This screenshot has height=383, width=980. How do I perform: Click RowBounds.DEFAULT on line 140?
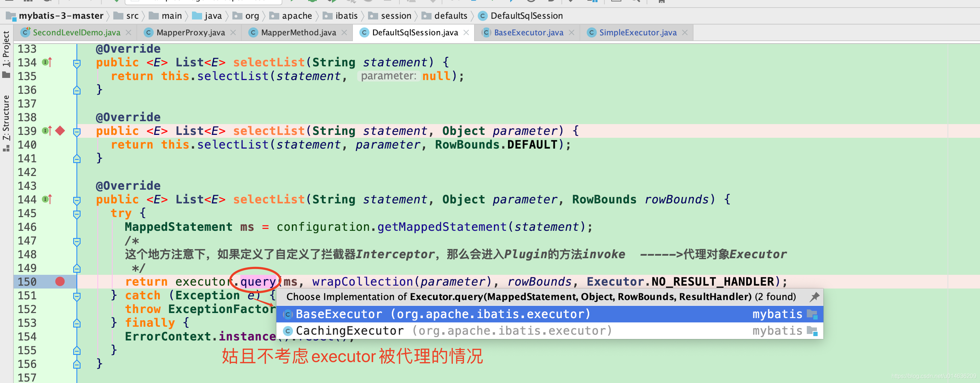(496, 145)
